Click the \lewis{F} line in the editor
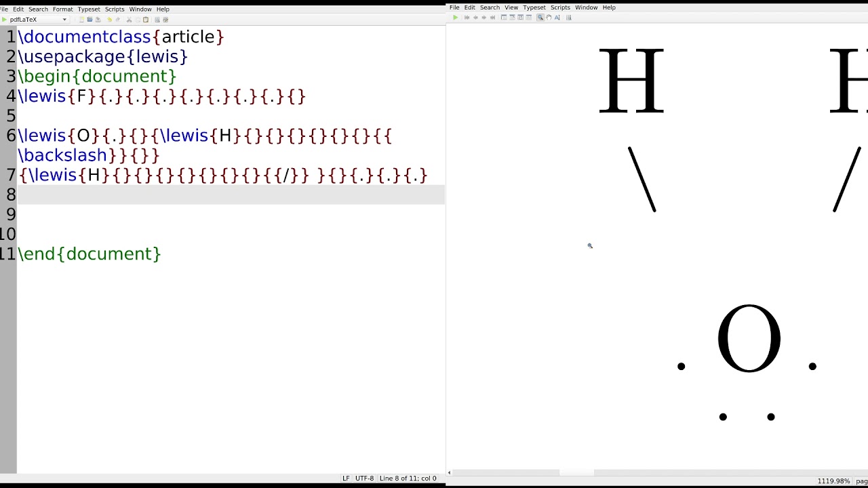 tap(162, 96)
